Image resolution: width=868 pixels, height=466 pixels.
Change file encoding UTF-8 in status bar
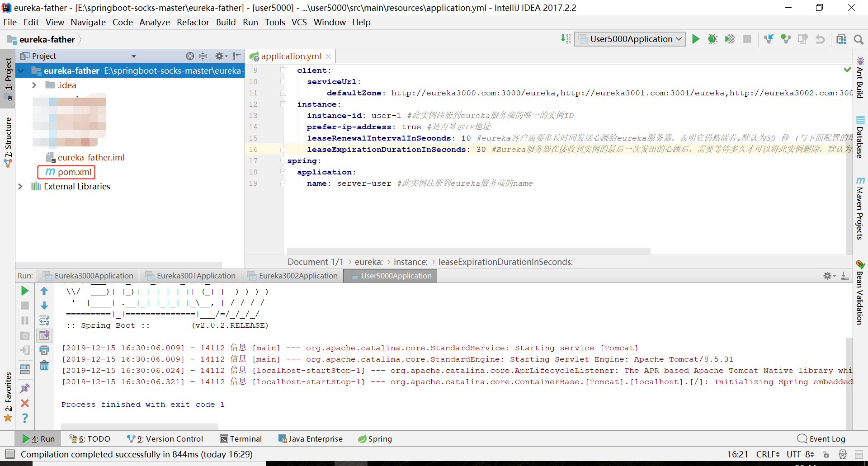pyautogui.click(x=800, y=454)
